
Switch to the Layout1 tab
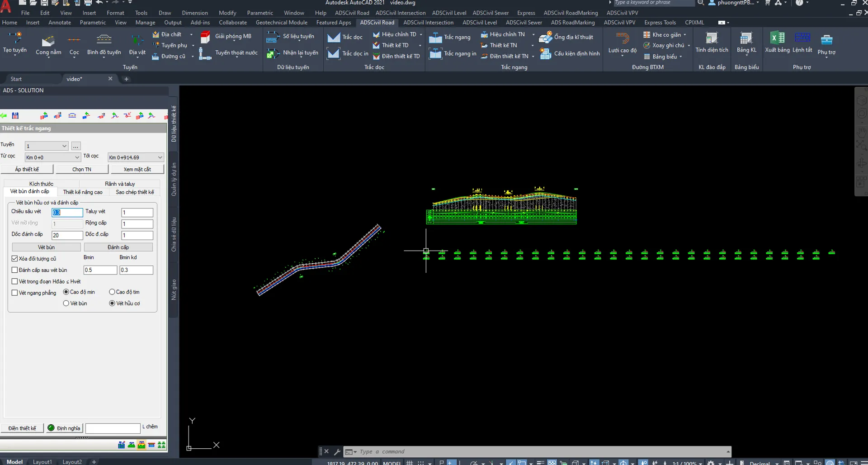[42, 462]
